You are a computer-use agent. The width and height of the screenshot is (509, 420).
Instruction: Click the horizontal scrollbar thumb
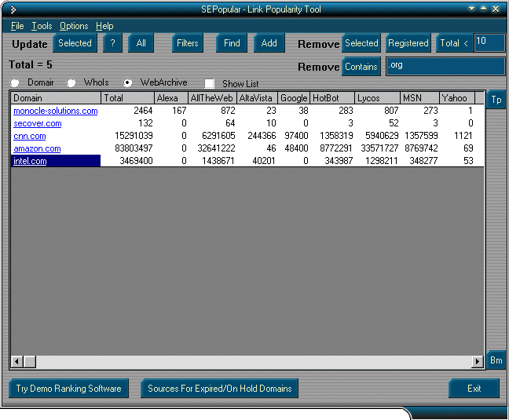pos(30,361)
